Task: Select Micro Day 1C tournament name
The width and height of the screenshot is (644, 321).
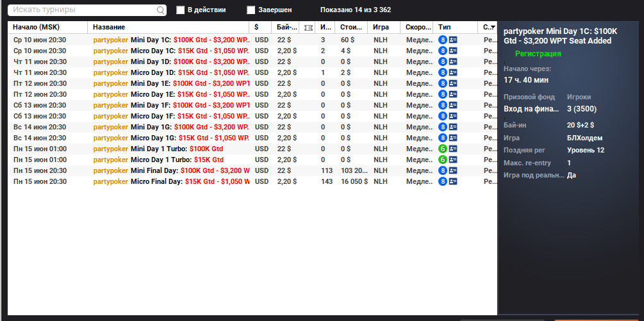Action: pyautogui.click(x=172, y=51)
